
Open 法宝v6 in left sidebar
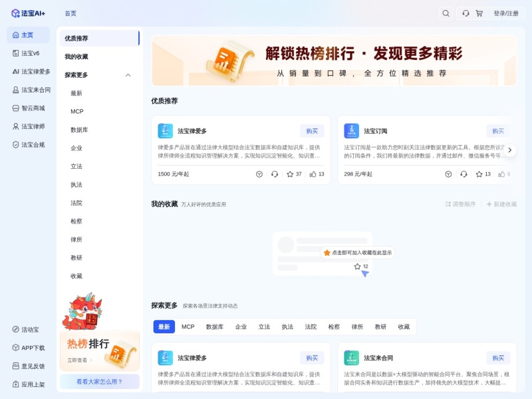(28, 53)
